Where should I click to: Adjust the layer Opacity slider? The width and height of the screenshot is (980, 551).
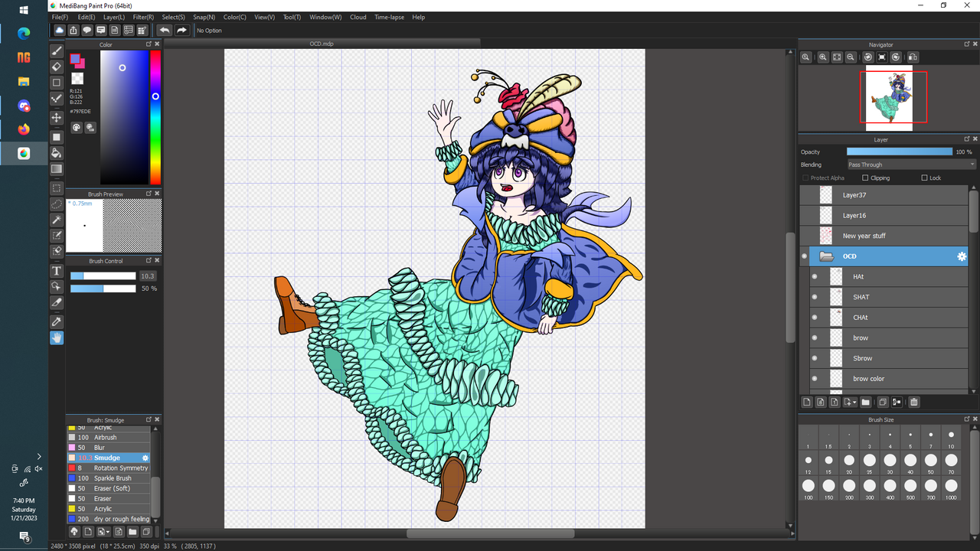tap(900, 152)
